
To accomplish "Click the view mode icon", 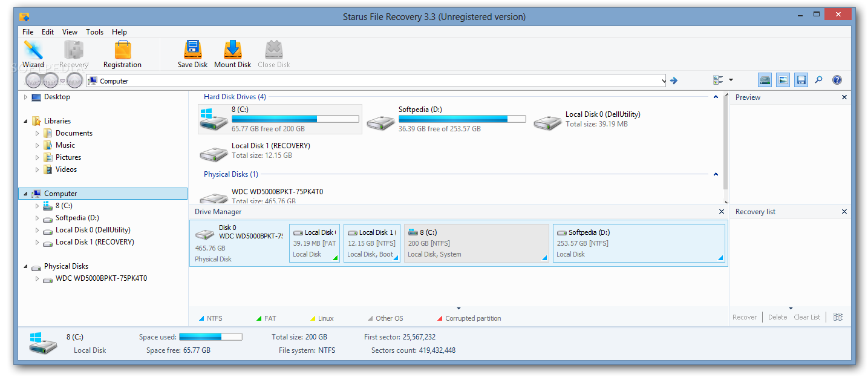I will (719, 80).
